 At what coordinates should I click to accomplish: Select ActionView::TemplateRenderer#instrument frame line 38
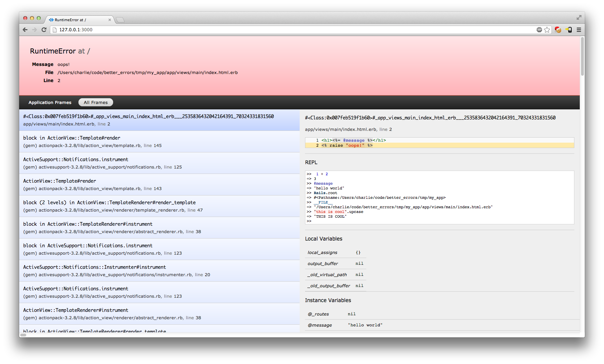click(x=159, y=314)
